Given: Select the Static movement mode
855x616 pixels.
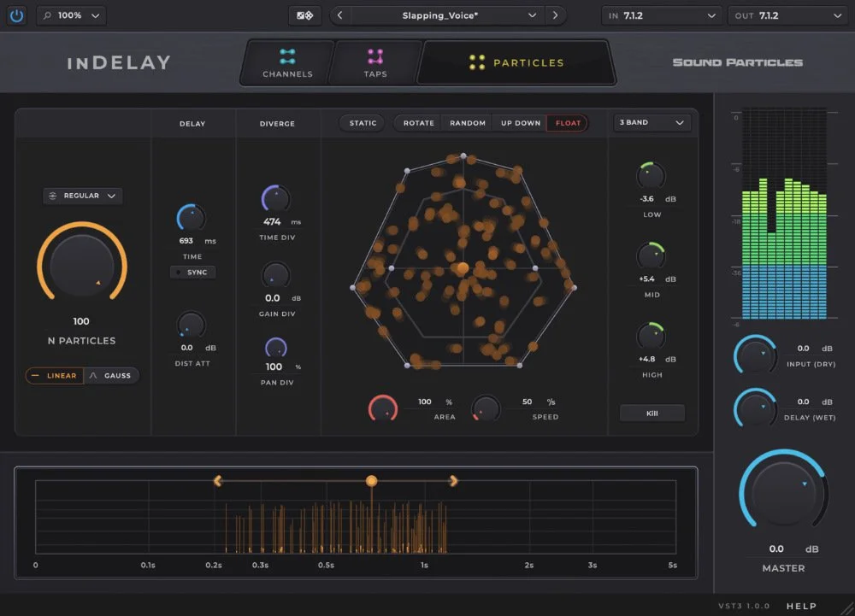Looking at the screenshot, I should pyautogui.click(x=361, y=122).
